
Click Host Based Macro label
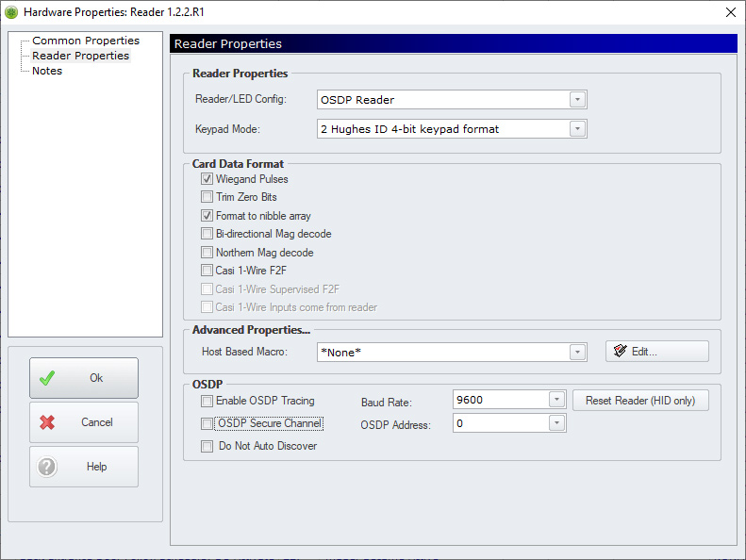244,352
